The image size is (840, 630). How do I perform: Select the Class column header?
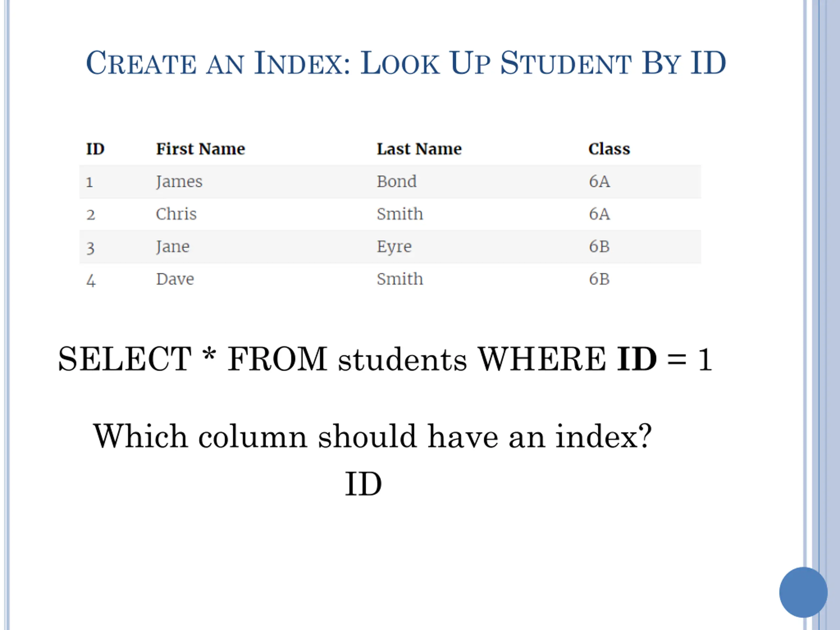click(x=609, y=149)
